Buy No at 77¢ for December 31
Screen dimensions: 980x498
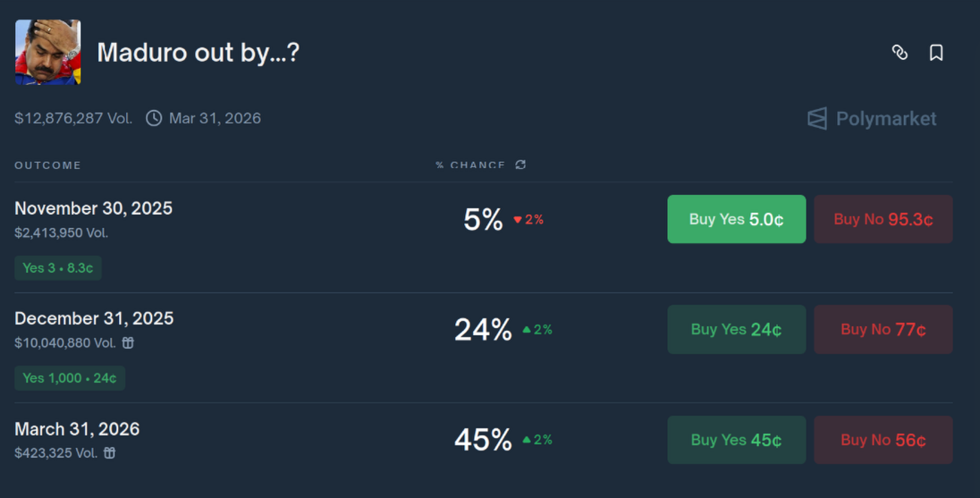pos(883,329)
